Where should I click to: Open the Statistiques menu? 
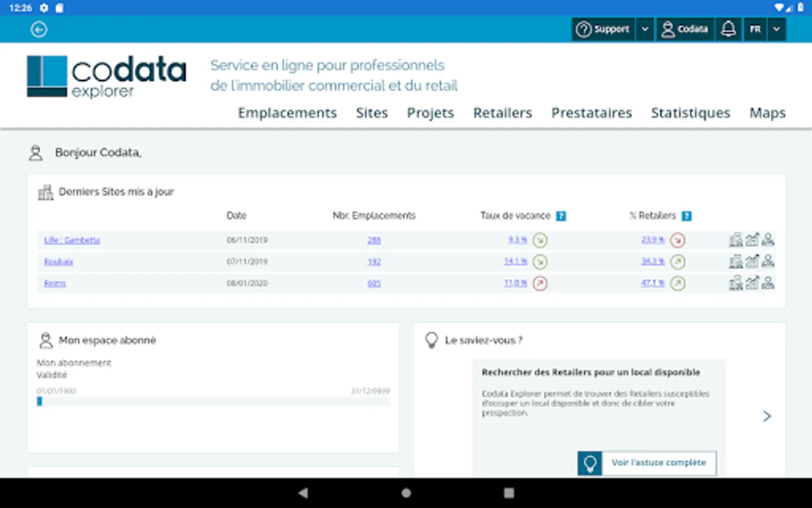coord(690,113)
